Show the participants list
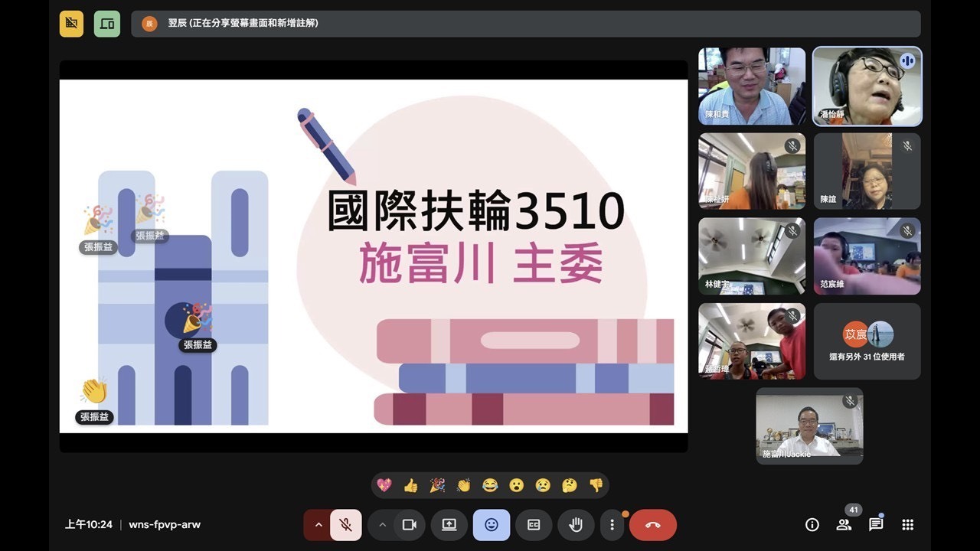Image resolution: width=980 pixels, height=551 pixels. tap(844, 525)
